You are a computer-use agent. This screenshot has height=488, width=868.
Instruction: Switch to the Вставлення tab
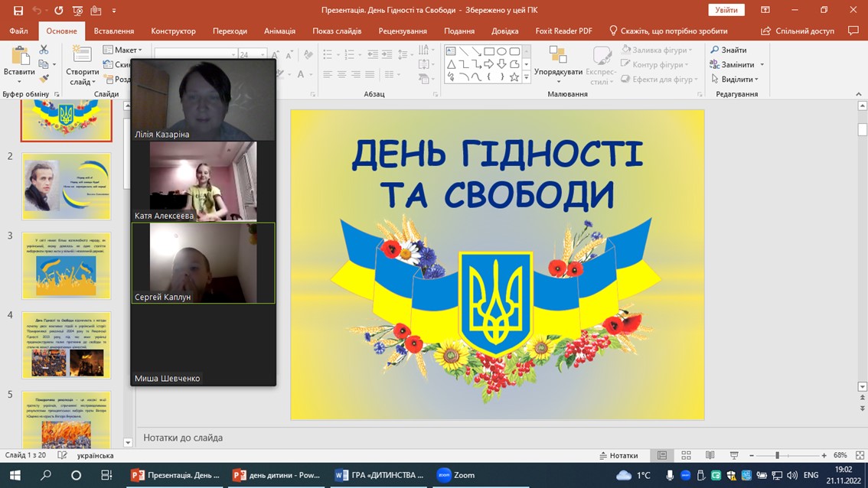114,31
